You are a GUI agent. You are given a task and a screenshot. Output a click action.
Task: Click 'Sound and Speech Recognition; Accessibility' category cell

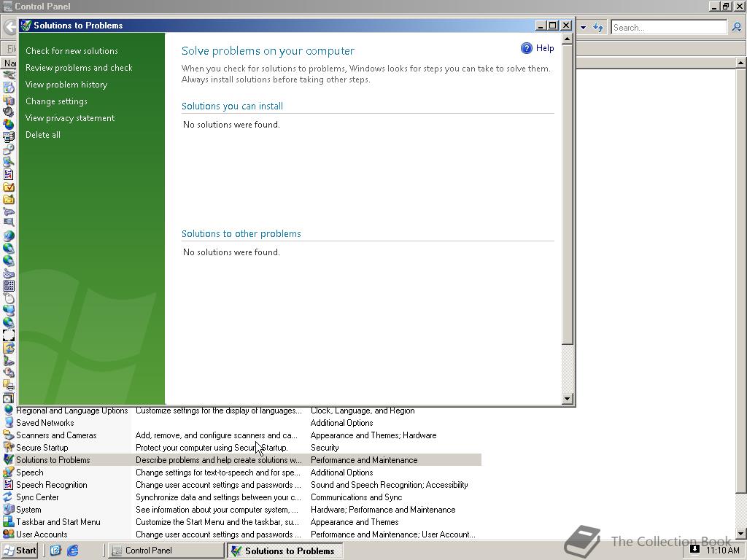tap(390, 484)
